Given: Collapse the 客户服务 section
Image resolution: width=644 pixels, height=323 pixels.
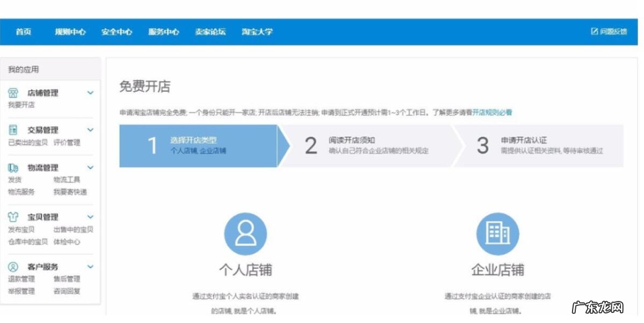Looking at the screenshot, I should [x=89, y=267].
